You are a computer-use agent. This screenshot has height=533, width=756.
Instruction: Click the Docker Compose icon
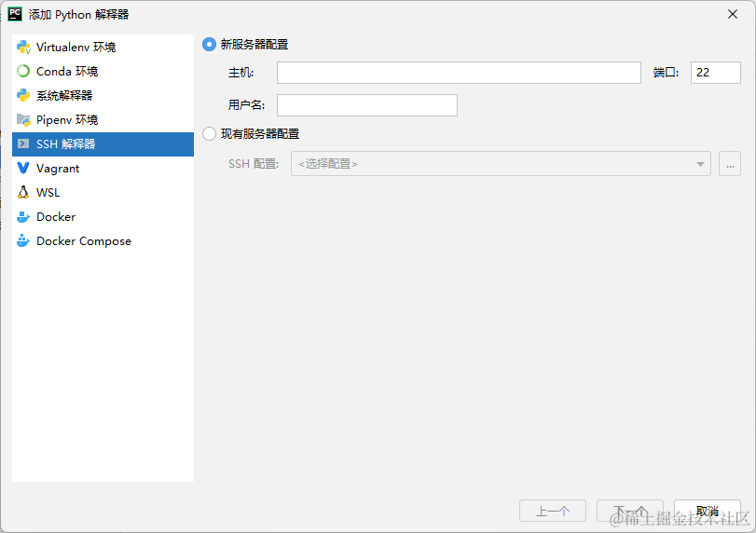23,240
